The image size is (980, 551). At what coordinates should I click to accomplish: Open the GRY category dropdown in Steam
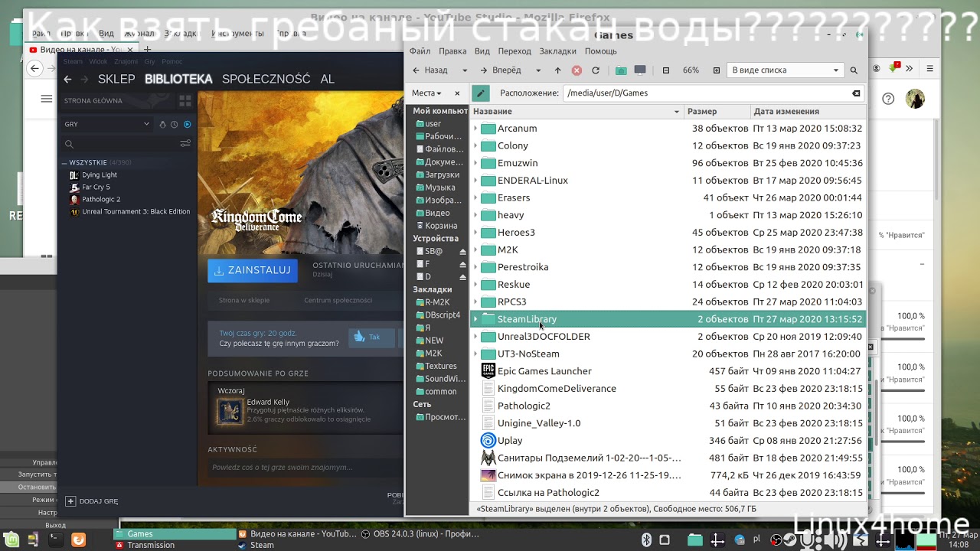107,124
